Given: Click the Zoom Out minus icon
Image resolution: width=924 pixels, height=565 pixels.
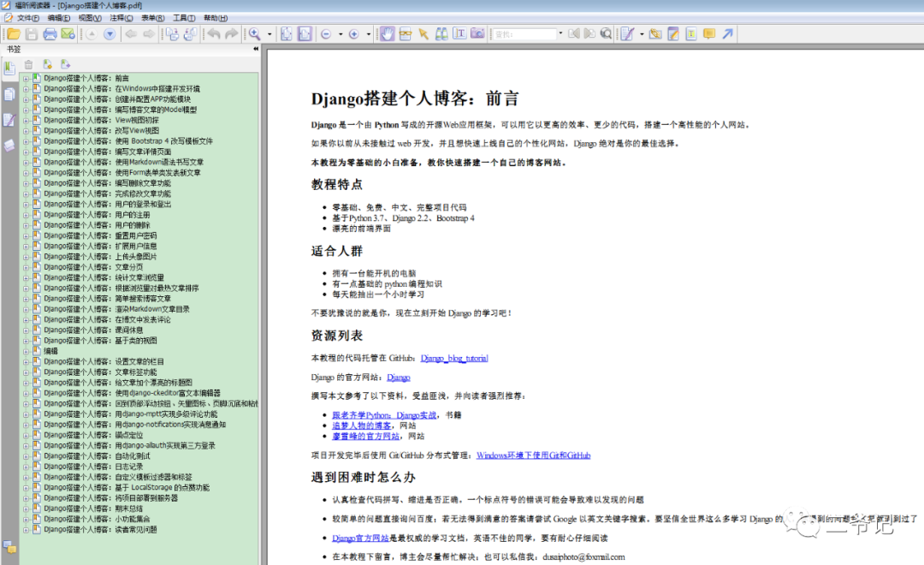Looking at the screenshot, I should (x=326, y=34).
